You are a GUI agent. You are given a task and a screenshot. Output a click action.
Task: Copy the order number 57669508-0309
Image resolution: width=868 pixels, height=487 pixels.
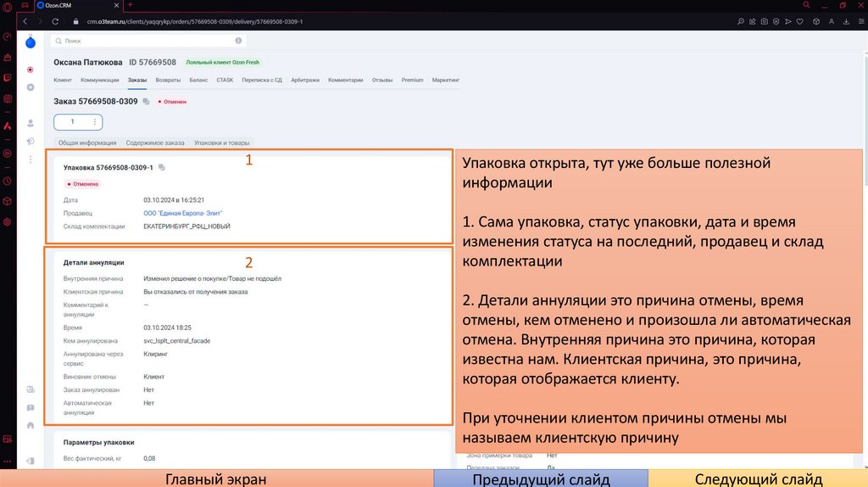146,102
